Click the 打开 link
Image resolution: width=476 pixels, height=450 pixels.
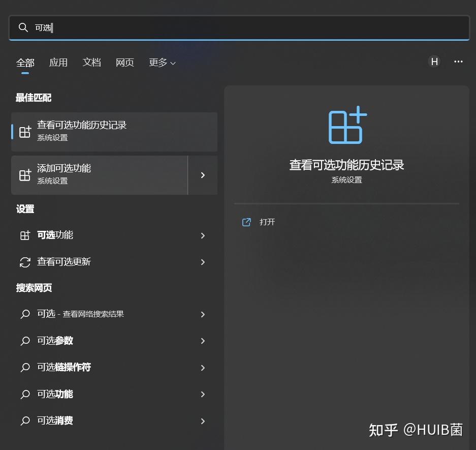point(268,222)
